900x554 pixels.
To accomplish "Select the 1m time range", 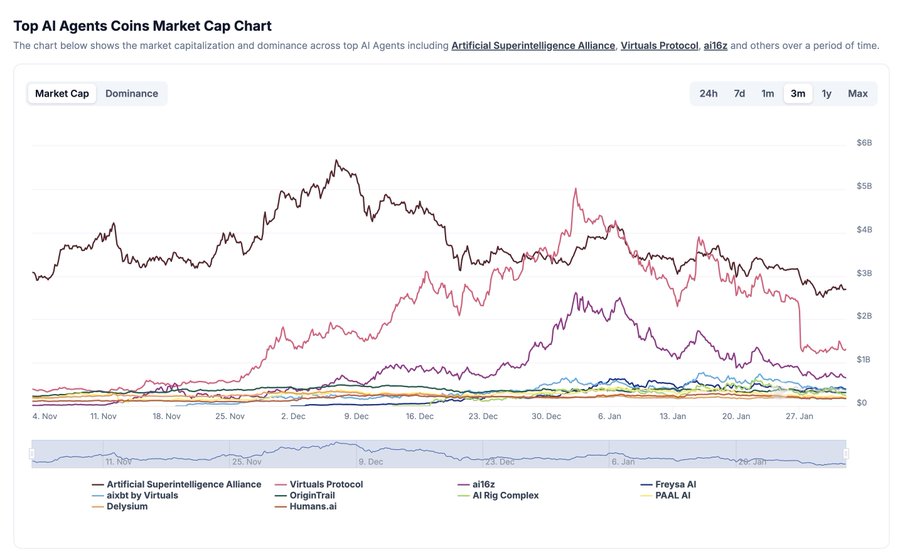I will [768, 94].
